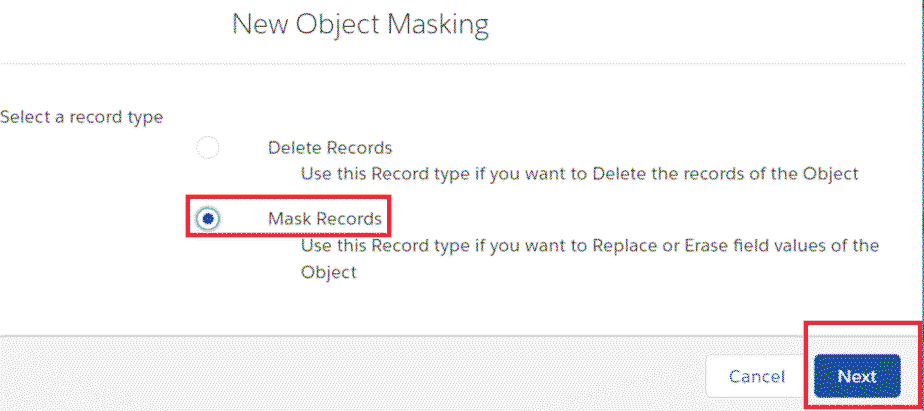Click the "New Object Masking" heading
The width and height of the screenshot is (924, 411).
point(360,24)
